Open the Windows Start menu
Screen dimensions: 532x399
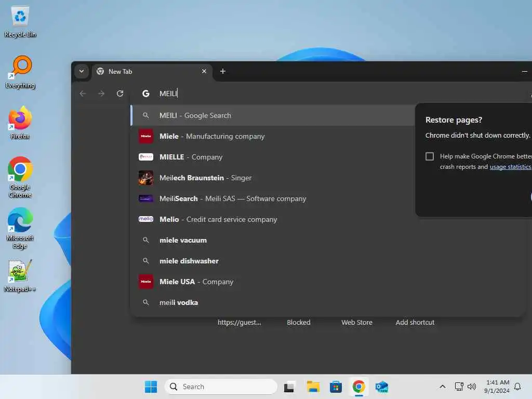click(x=151, y=387)
